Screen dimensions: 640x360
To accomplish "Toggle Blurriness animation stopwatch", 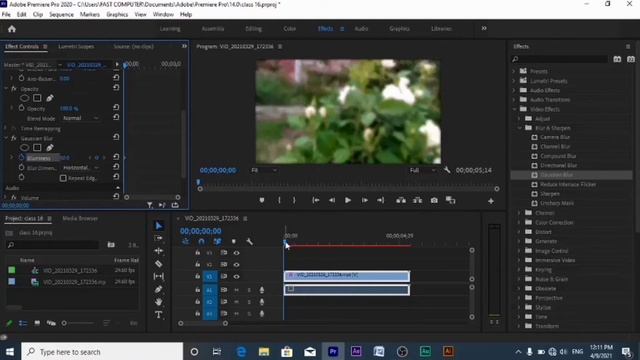I will pyautogui.click(x=22, y=158).
